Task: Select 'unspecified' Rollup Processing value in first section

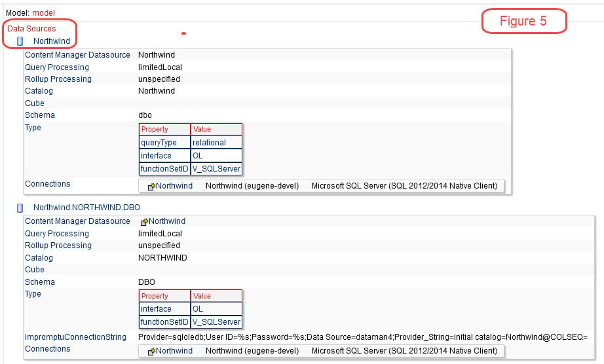Action: (x=159, y=79)
